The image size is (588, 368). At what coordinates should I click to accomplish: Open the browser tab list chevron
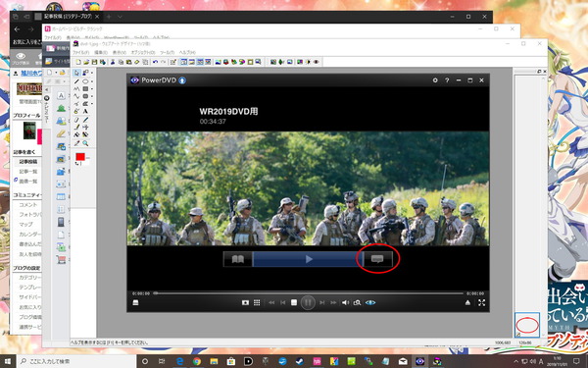tap(120, 17)
